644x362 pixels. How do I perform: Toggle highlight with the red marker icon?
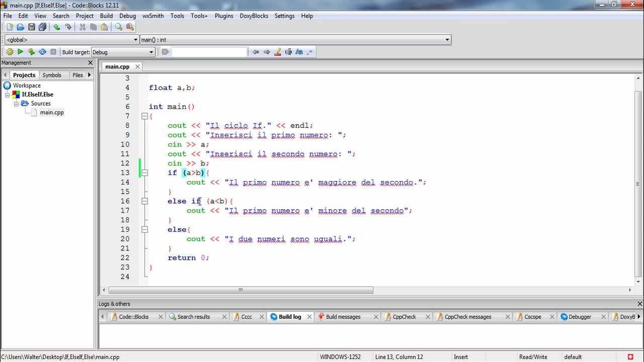click(278, 52)
